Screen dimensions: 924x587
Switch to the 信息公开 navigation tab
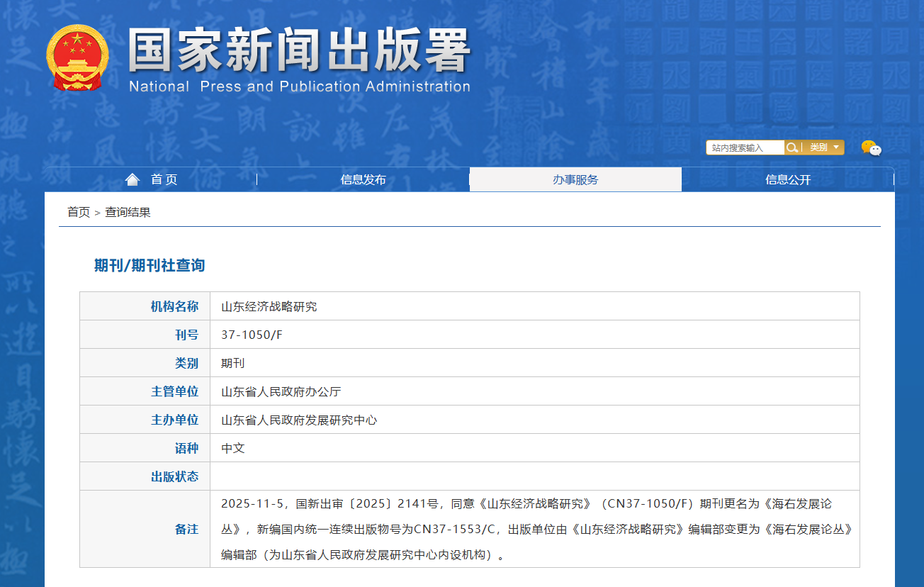pyautogui.click(x=787, y=179)
